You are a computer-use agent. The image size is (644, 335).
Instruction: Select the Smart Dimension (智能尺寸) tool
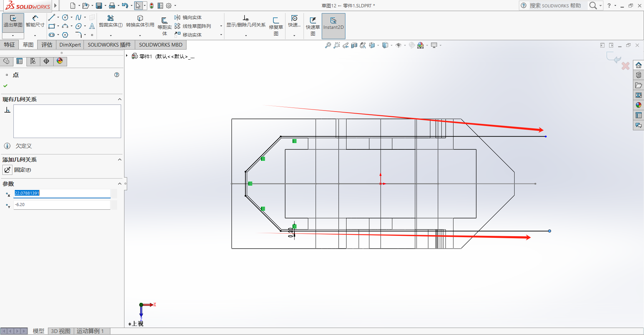pos(35,21)
